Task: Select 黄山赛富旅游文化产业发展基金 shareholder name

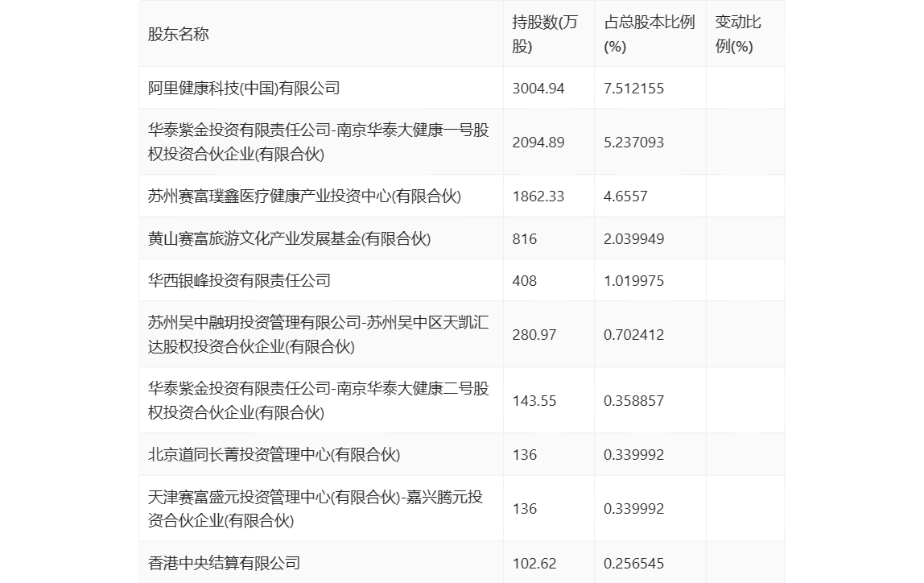Action: pyautogui.click(x=289, y=238)
